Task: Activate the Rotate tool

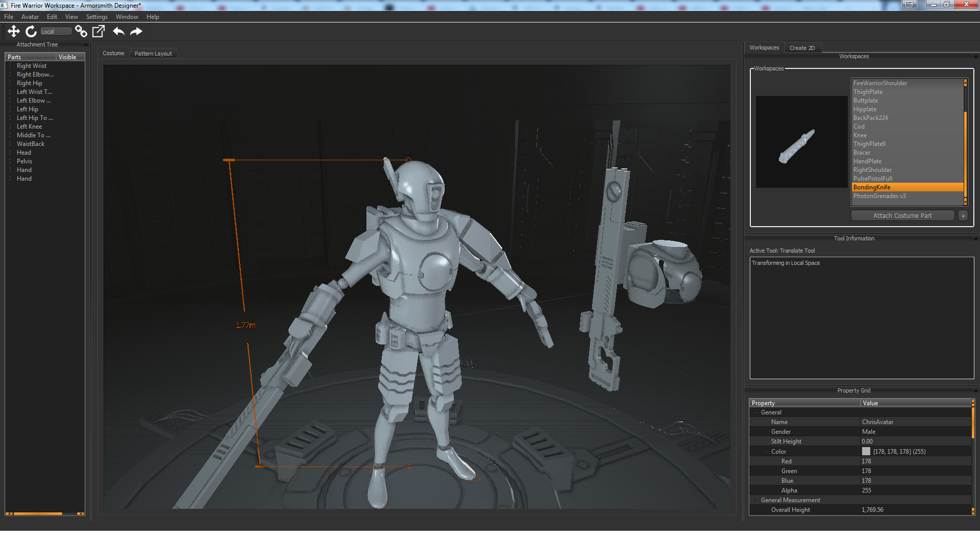Action: [x=31, y=32]
